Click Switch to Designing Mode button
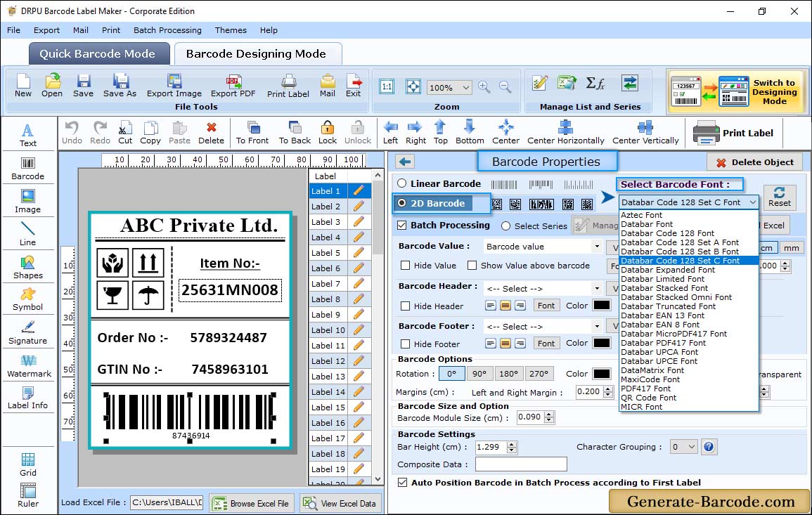 point(736,91)
